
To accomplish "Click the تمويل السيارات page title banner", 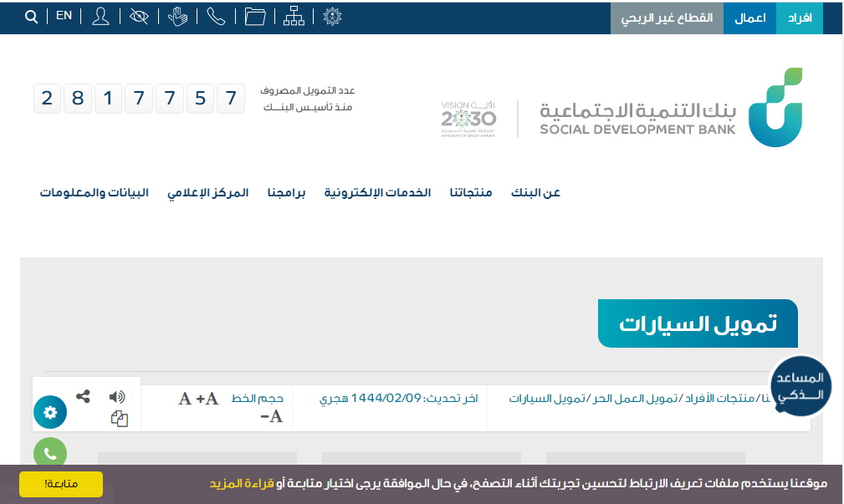I will tap(698, 323).
